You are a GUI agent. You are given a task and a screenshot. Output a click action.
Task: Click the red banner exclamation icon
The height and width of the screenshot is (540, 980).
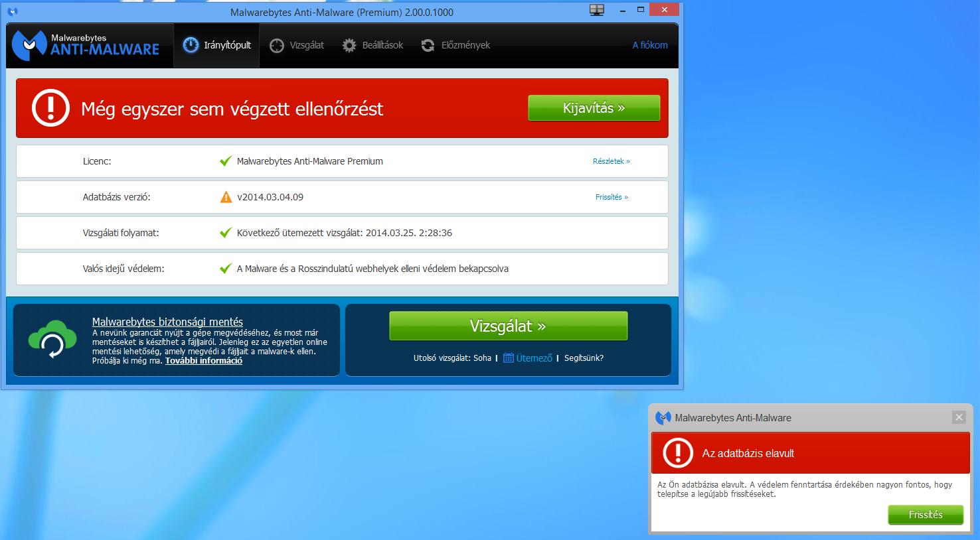(x=50, y=108)
